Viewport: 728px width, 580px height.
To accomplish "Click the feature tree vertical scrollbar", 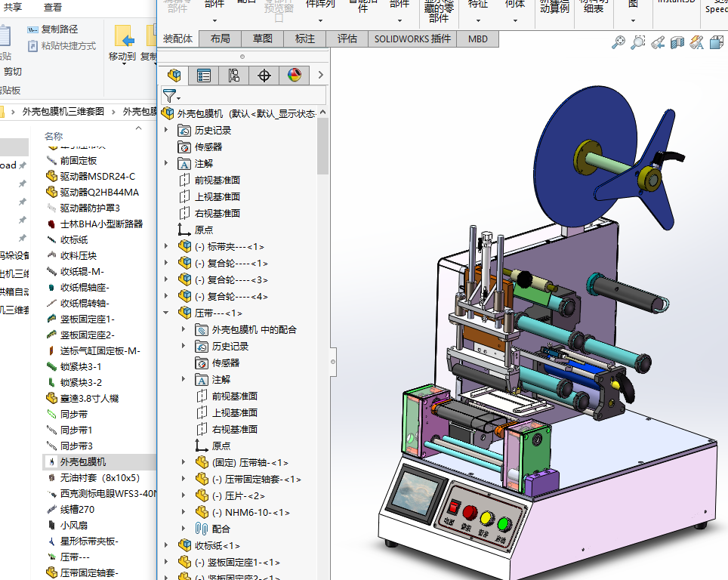I will 323,147.
